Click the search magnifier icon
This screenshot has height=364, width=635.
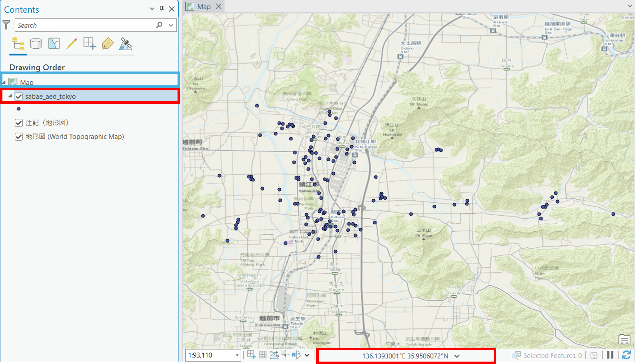pos(159,25)
